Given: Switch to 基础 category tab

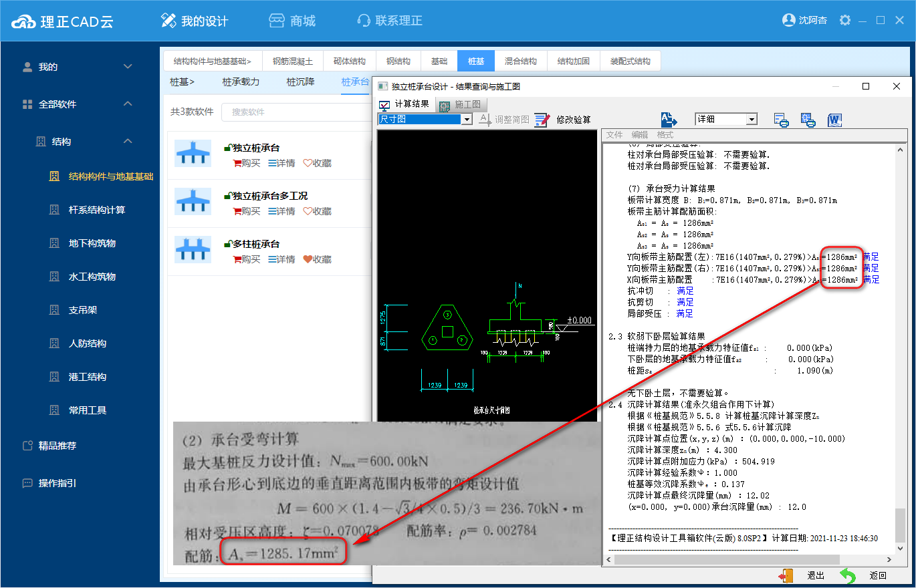Looking at the screenshot, I should pos(439,61).
